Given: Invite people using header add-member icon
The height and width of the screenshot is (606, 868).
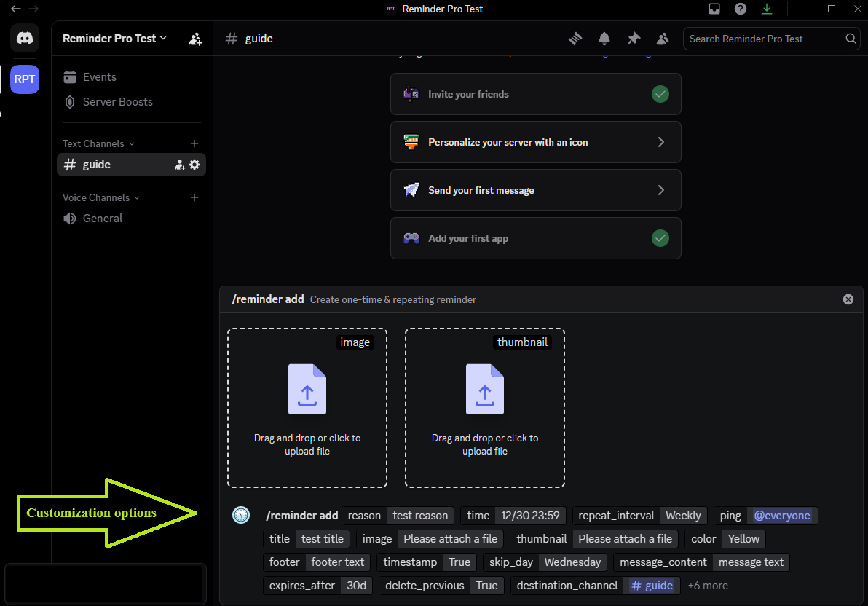Looking at the screenshot, I should click(195, 39).
